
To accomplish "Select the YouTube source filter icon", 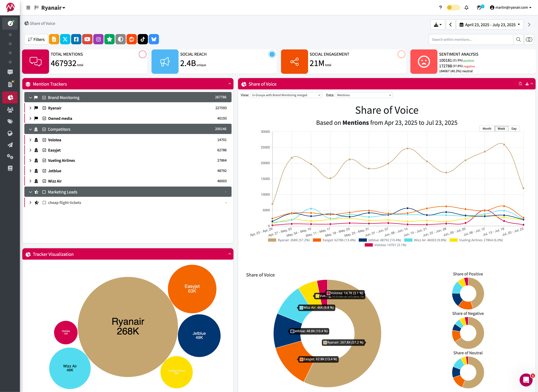I will click(x=87, y=39).
